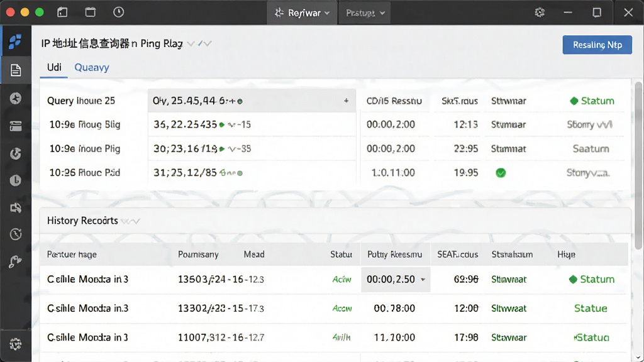Click the window panel icon left of the title bar clock

click(91, 13)
